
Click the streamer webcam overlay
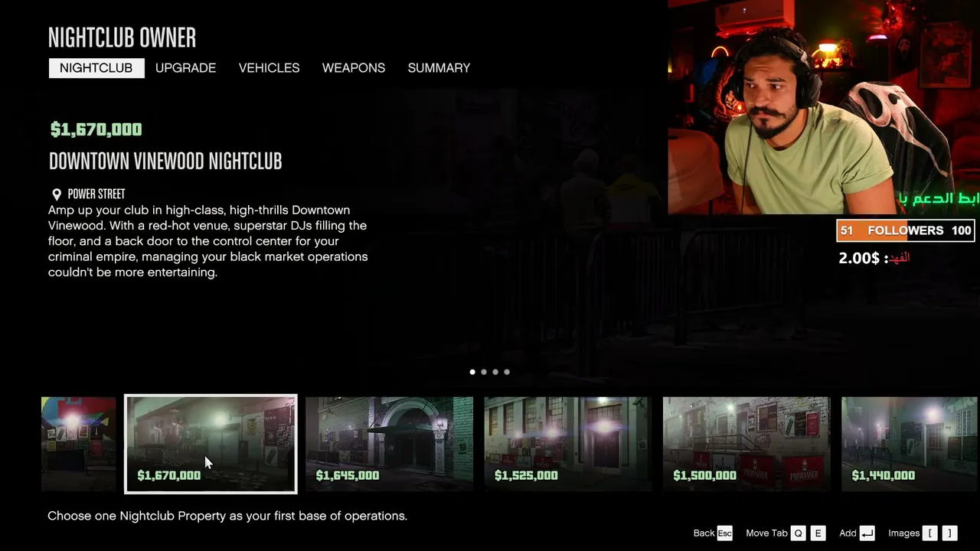tap(824, 107)
